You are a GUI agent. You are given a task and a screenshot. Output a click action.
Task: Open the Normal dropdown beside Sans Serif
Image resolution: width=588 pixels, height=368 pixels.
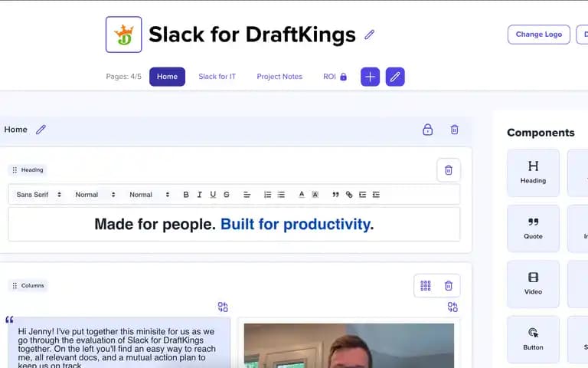(x=95, y=195)
